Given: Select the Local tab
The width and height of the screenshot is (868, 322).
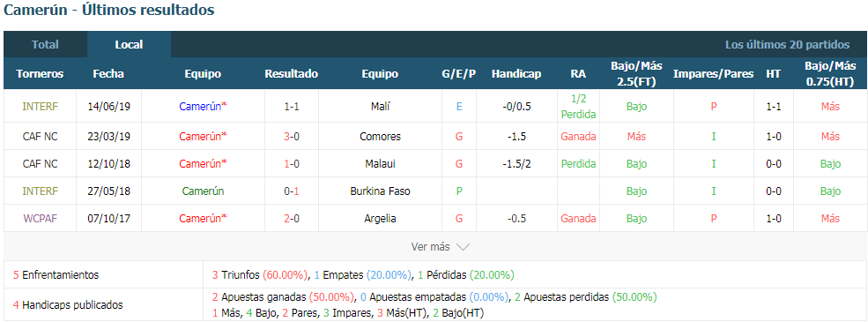Looking at the screenshot, I should pos(129,45).
